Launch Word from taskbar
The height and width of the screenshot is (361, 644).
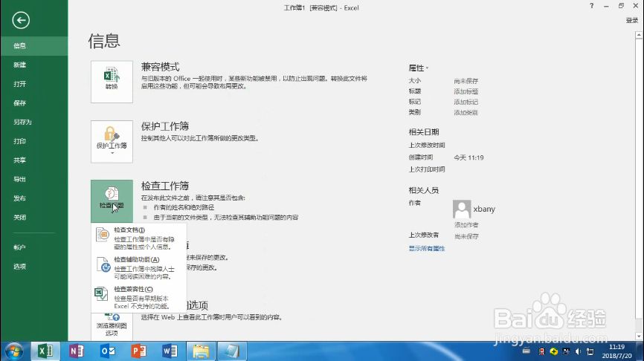(170, 351)
